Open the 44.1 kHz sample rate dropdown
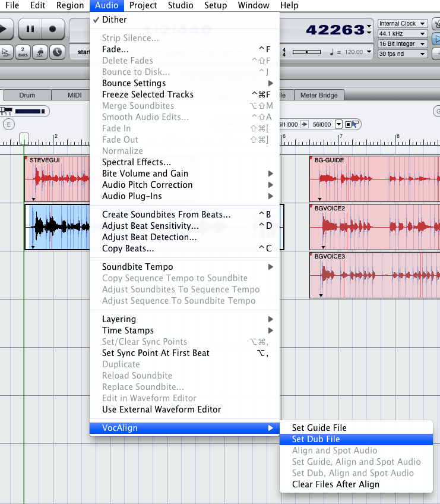 (x=402, y=34)
